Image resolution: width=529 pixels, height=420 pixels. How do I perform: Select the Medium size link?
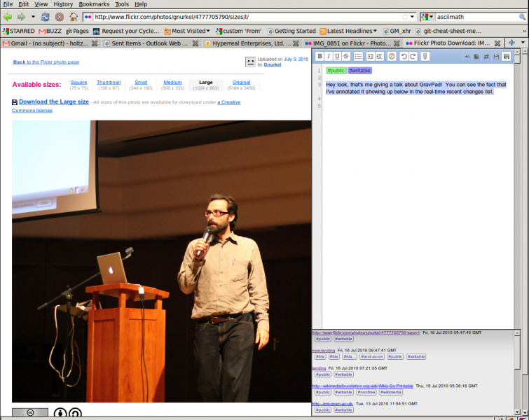tap(172, 82)
